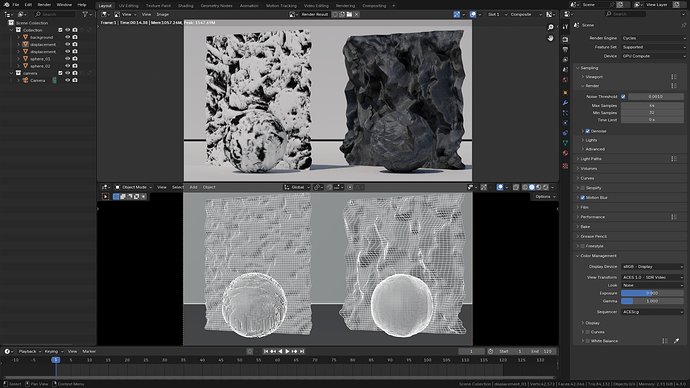
Task: Click the pin icon beside Scene header
Action: (x=683, y=25)
